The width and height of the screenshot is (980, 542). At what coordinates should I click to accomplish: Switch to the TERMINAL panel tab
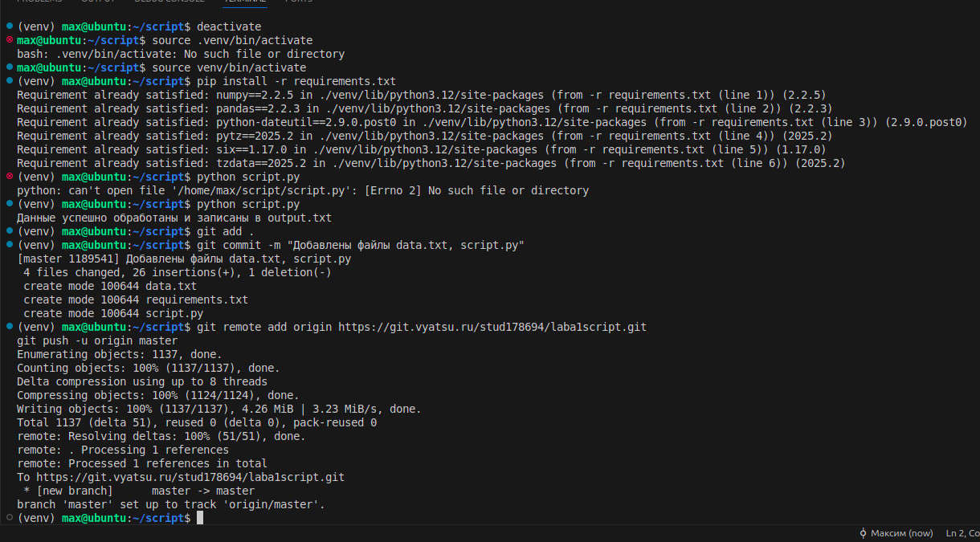coord(244,2)
